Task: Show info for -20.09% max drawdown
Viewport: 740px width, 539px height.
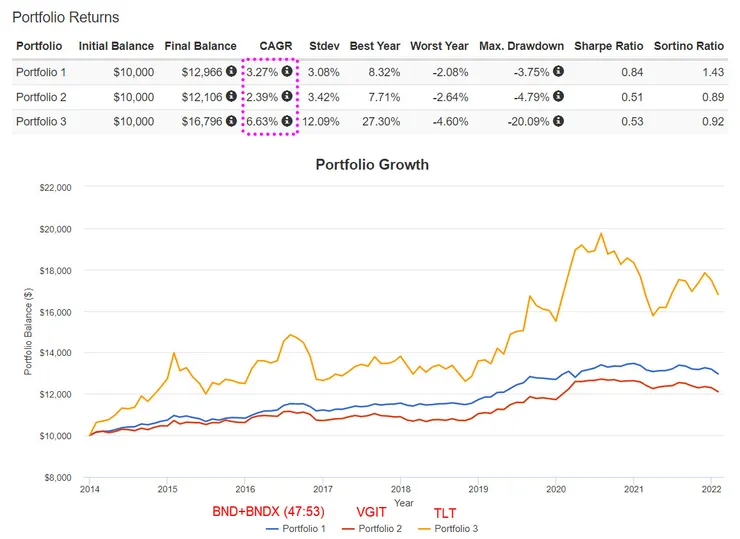Action: (x=558, y=122)
